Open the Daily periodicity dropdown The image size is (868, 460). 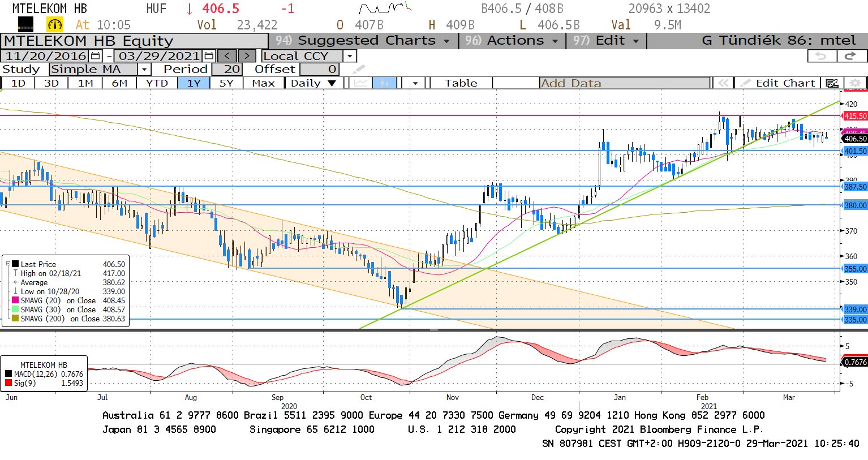coord(313,83)
